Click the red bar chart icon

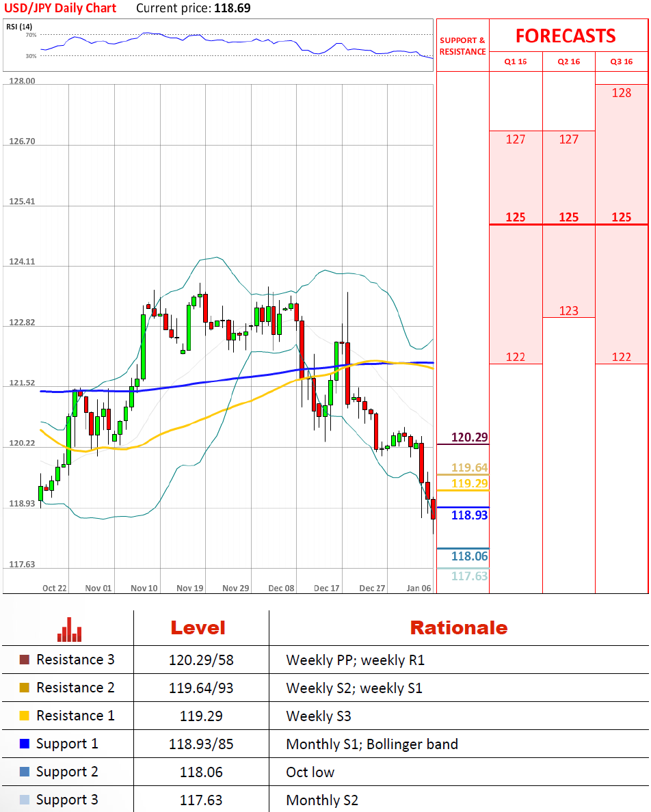(69, 630)
